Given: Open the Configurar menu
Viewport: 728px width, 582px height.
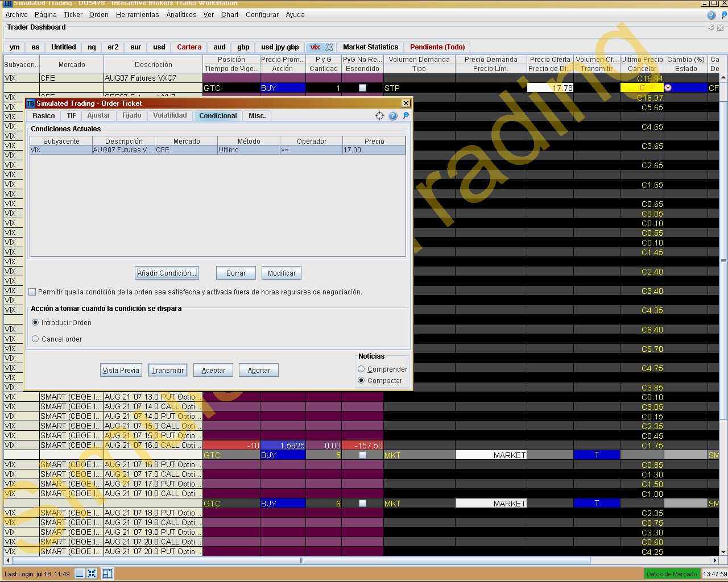Looking at the screenshot, I should (262, 15).
